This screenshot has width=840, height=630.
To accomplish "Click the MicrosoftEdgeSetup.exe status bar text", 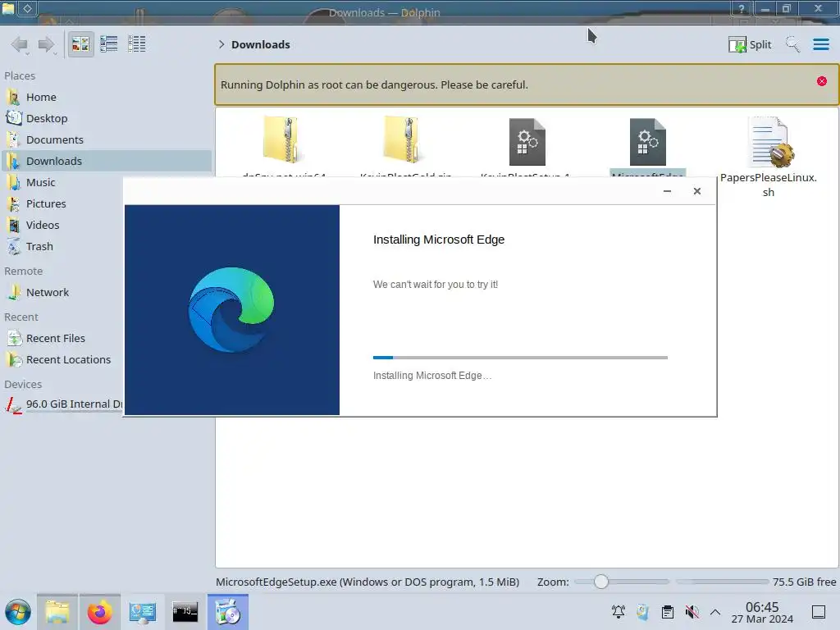I will (367, 582).
